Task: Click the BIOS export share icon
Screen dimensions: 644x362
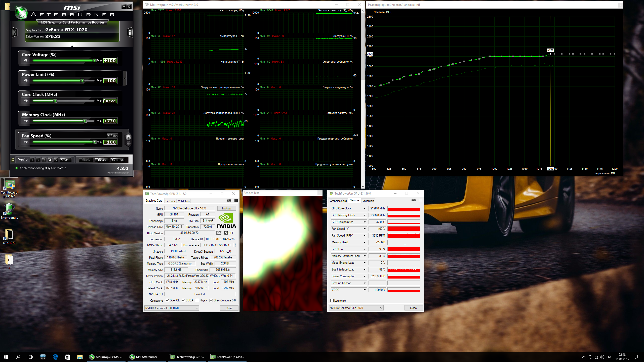Action: [x=219, y=233]
